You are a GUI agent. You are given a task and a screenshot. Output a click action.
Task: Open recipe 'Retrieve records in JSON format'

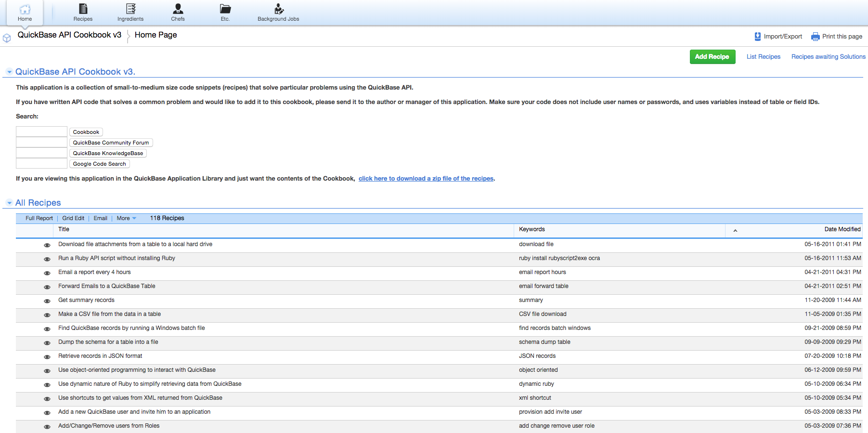[101, 356]
